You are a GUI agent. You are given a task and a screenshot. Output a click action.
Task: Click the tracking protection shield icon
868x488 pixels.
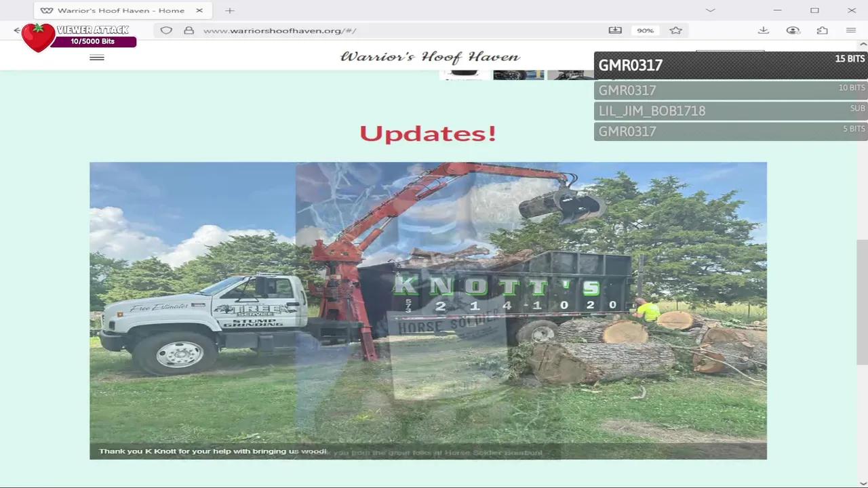click(x=166, y=30)
